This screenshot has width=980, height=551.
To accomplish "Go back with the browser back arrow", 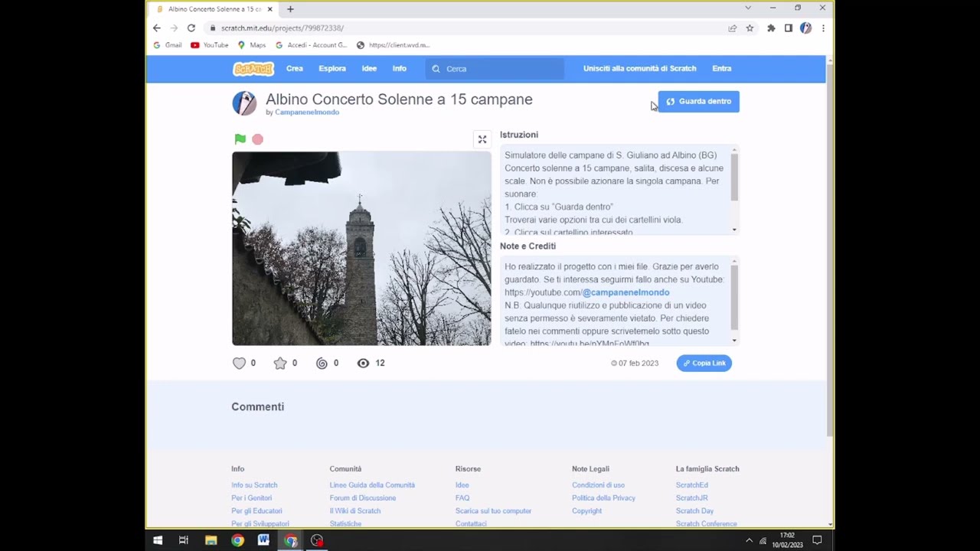I will pos(157,28).
